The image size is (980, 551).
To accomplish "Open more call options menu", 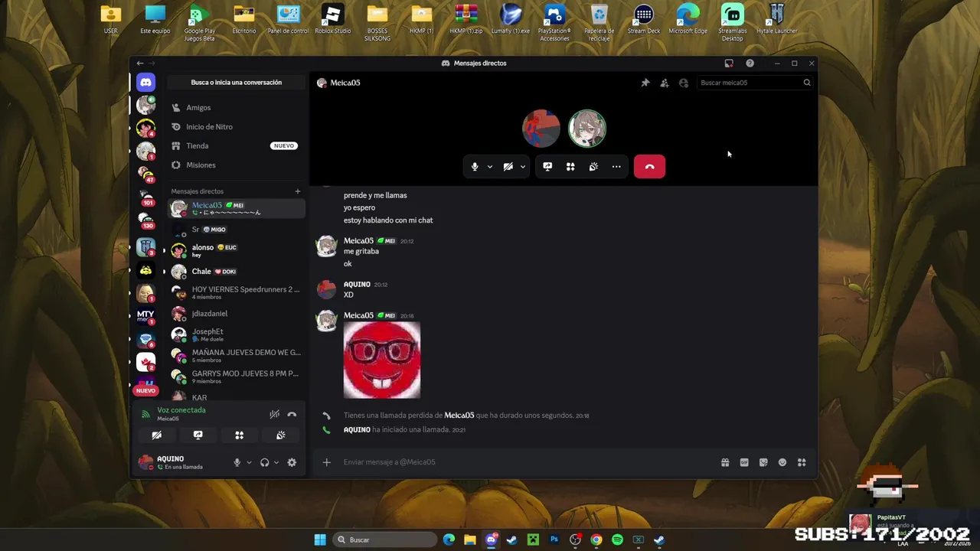I will (616, 167).
